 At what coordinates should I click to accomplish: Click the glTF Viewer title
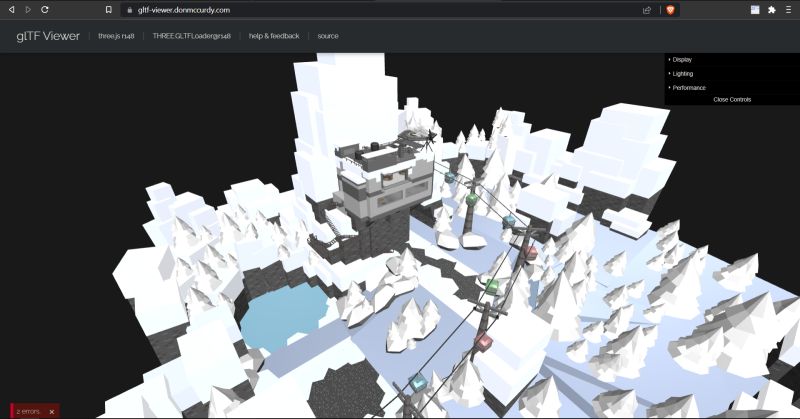(x=48, y=36)
